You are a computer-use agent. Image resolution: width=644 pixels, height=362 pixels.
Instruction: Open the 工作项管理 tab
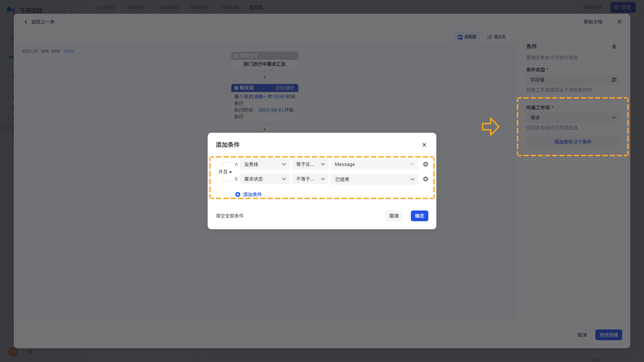tap(168, 7)
